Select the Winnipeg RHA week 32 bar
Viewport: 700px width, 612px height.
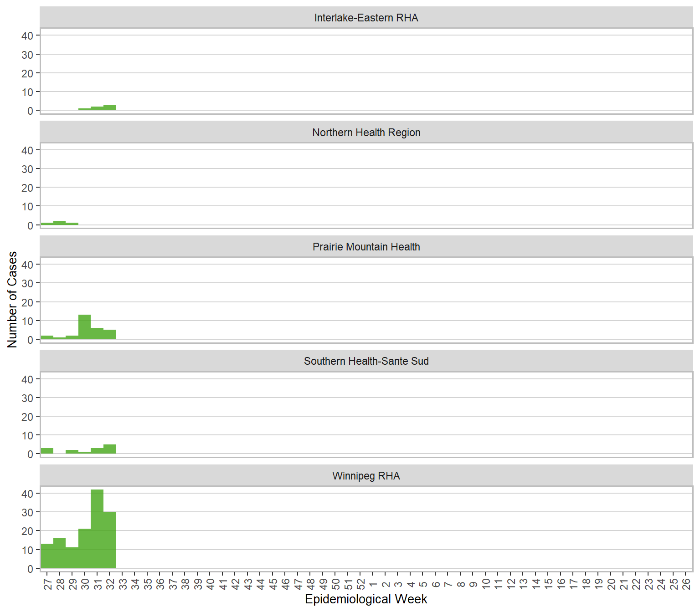[109, 540]
